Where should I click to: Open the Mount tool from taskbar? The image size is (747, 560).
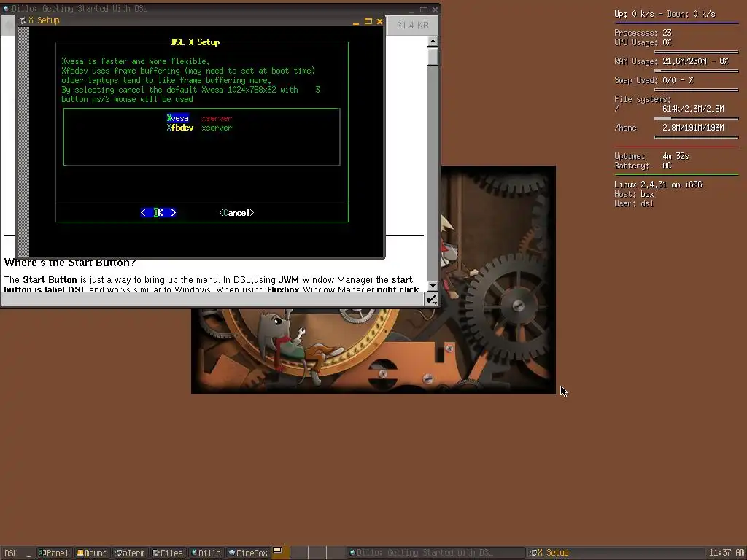pos(92,553)
